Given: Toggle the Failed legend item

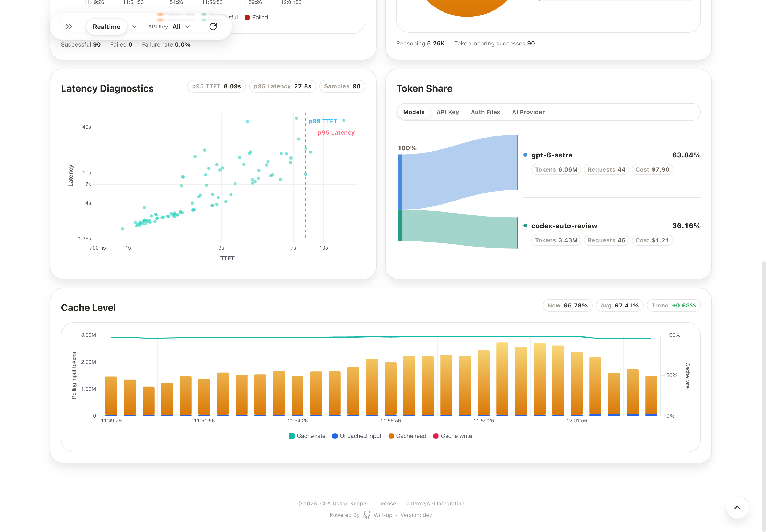Looking at the screenshot, I should pos(256,17).
